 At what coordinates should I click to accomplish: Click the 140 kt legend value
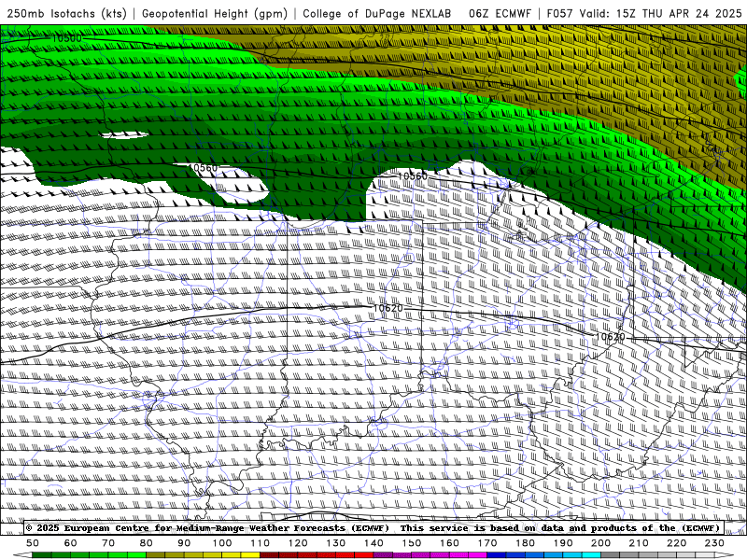click(x=373, y=543)
